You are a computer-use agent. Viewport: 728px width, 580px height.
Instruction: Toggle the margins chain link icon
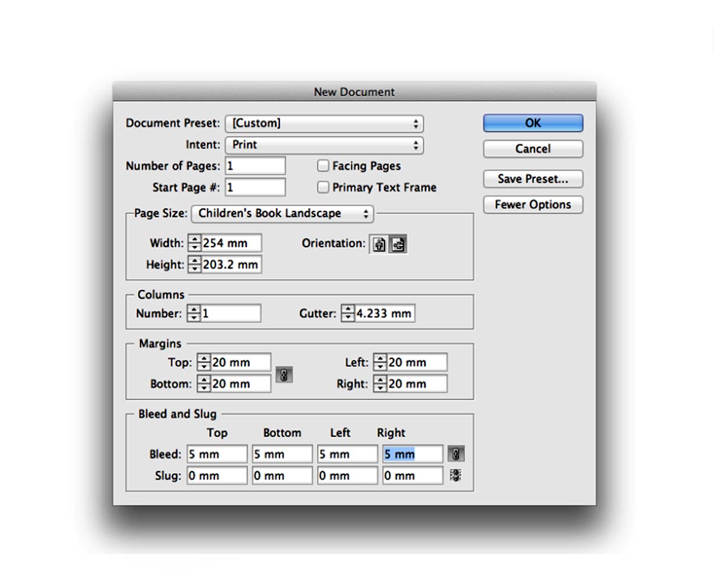(x=284, y=375)
